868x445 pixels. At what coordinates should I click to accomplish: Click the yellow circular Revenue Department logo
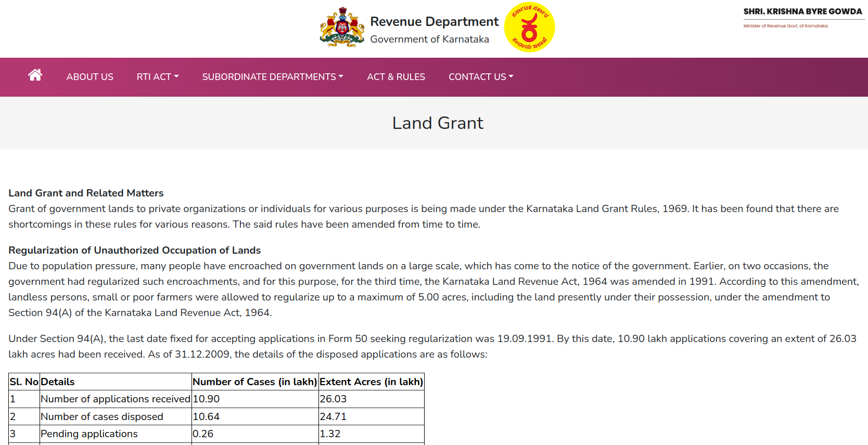529,28
